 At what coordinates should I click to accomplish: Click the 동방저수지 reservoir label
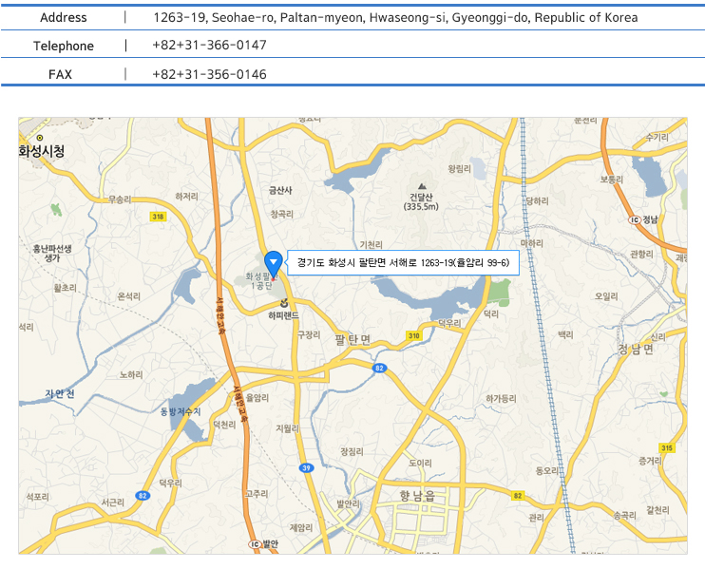(181, 411)
